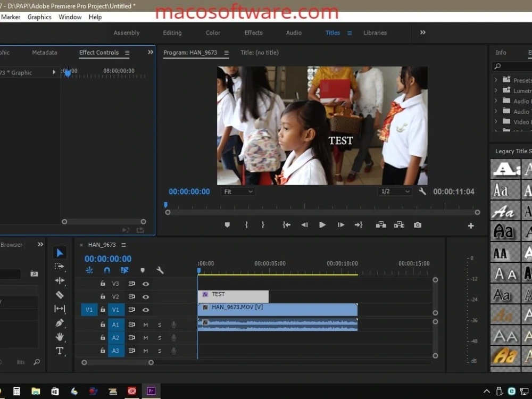Select the Track Select Forward tool
This screenshot has width=532, height=399.
point(60,267)
